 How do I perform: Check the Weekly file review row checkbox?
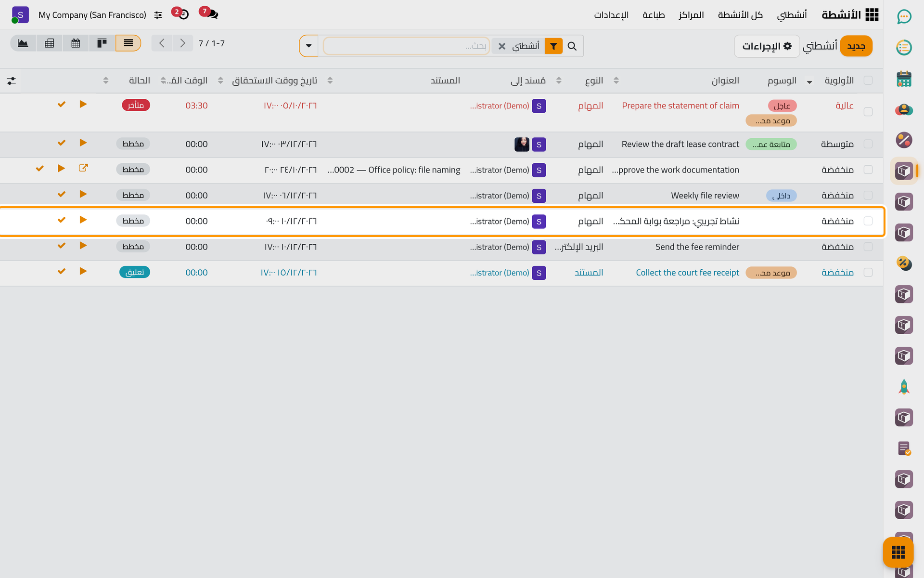click(x=868, y=195)
